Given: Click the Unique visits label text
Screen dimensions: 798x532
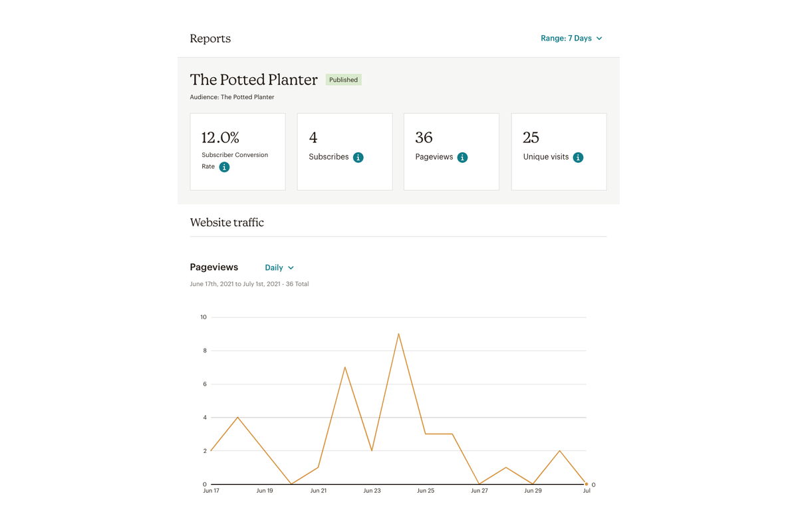Looking at the screenshot, I should pos(546,157).
